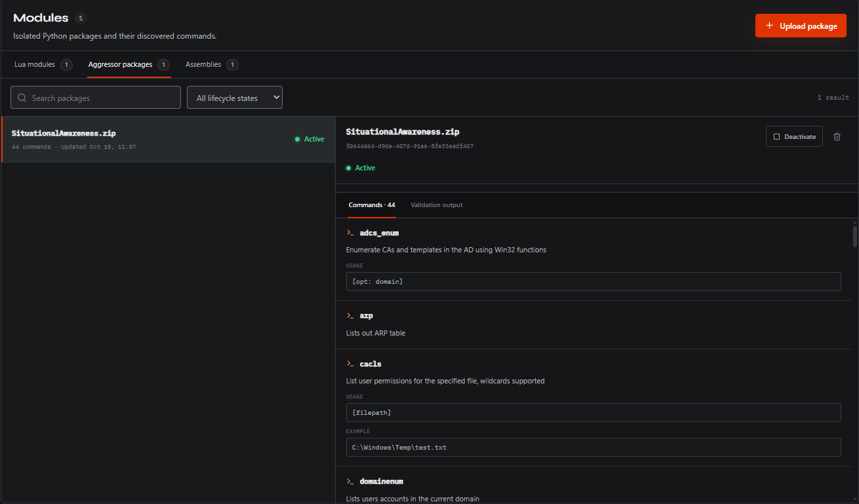
Task: Open the All lifecycle states dropdown
Action: [x=235, y=98]
